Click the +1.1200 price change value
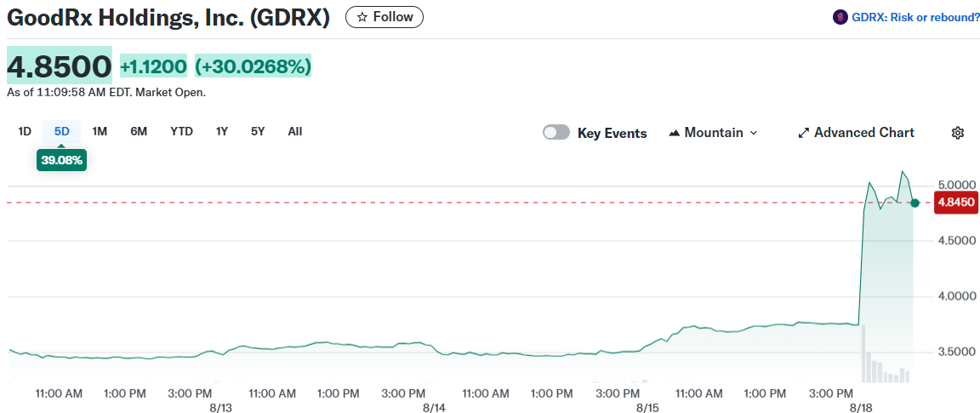Screen dimensions: 980x413 pos(153,66)
